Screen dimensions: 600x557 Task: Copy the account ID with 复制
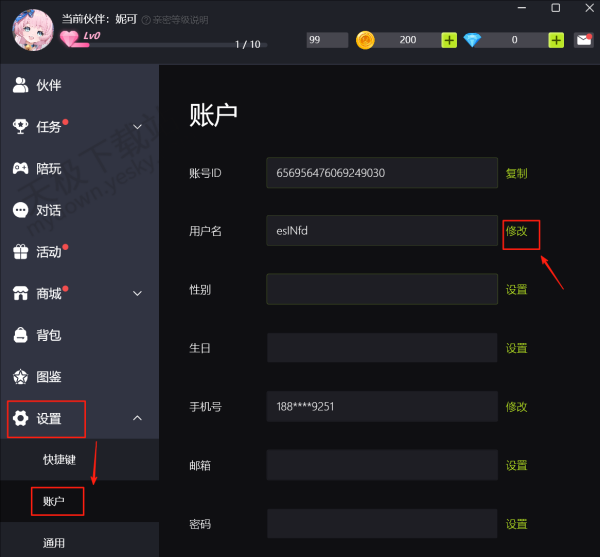pyautogui.click(x=516, y=173)
